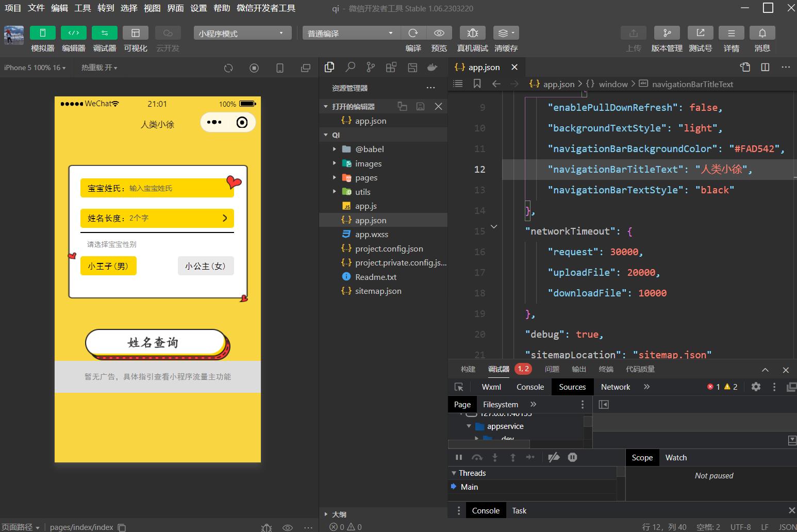This screenshot has height=532, width=797.
Task: Open the 消息 notifications bell
Action: [x=762, y=33]
